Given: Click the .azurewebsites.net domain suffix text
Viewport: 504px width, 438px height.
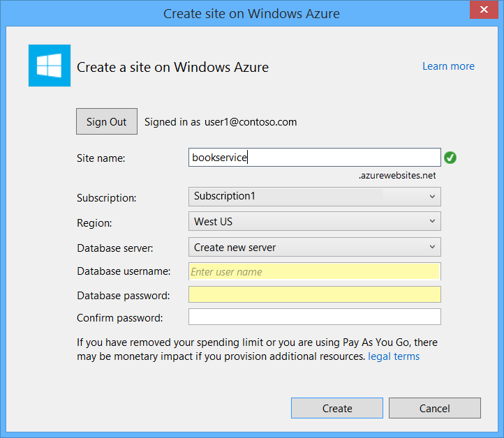Looking at the screenshot, I should (x=396, y=176).
